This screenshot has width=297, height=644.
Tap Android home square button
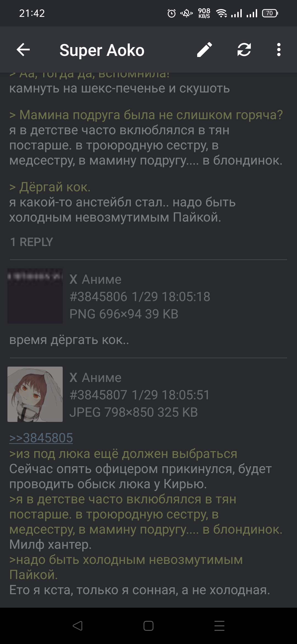pos(148,626)
